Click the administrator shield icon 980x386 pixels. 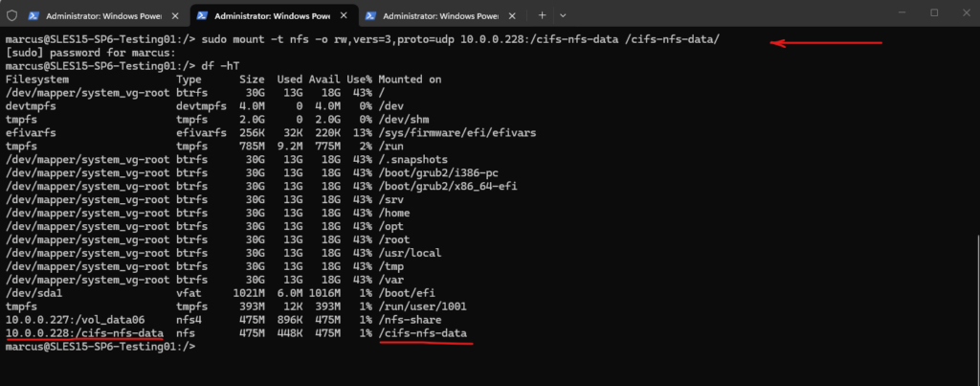click(11, 14)
